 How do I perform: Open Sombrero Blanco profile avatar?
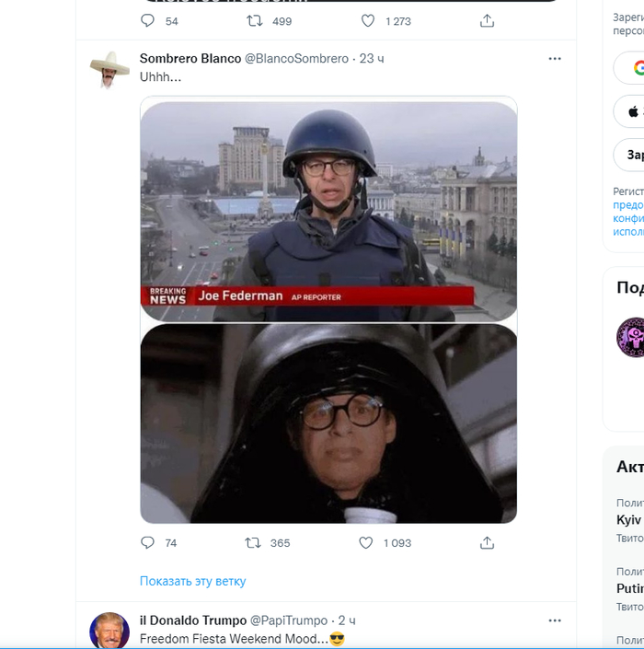pyautogui.click(x=109, y=70)
